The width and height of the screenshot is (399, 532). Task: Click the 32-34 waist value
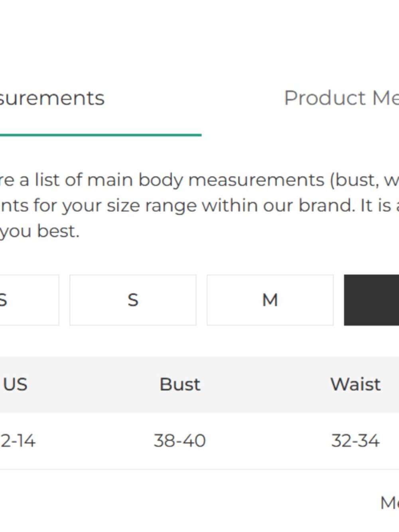coord(356,441)
